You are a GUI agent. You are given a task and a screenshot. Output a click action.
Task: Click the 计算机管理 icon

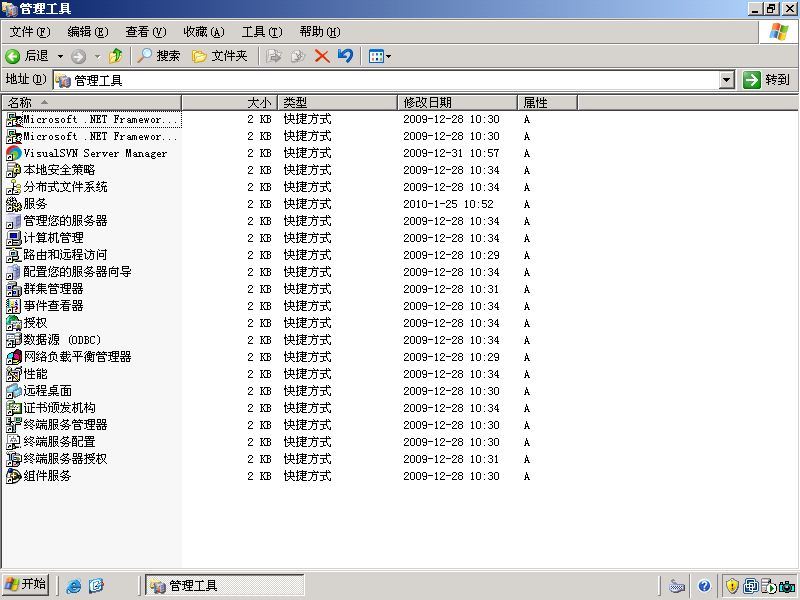pyautogui.click(x=13, y=238)
